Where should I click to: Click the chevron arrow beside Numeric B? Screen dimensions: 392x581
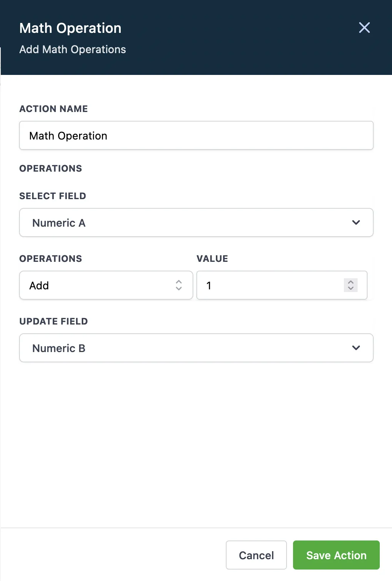click(356, 348)
